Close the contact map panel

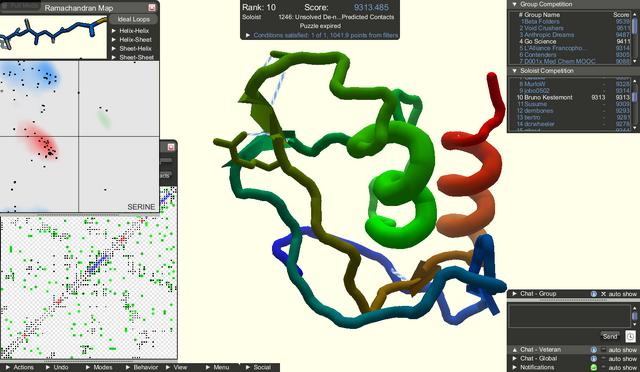tap(171, 147)
